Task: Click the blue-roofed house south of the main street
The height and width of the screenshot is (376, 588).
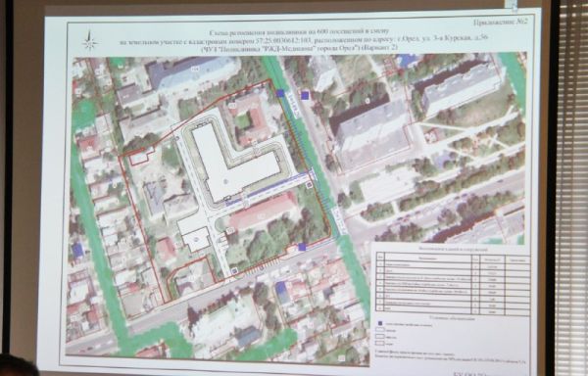Action: tap(282, 293)
